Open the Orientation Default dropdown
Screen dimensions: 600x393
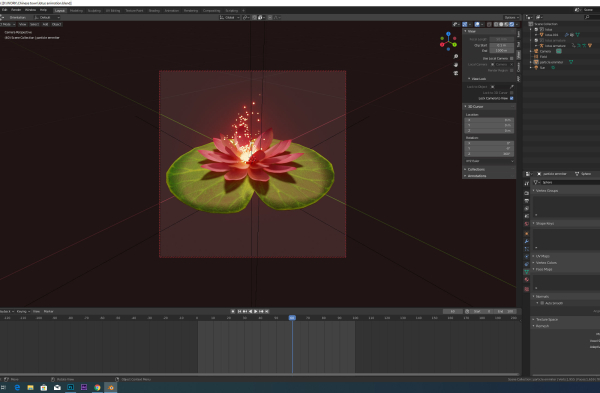[x=47, y=17]
